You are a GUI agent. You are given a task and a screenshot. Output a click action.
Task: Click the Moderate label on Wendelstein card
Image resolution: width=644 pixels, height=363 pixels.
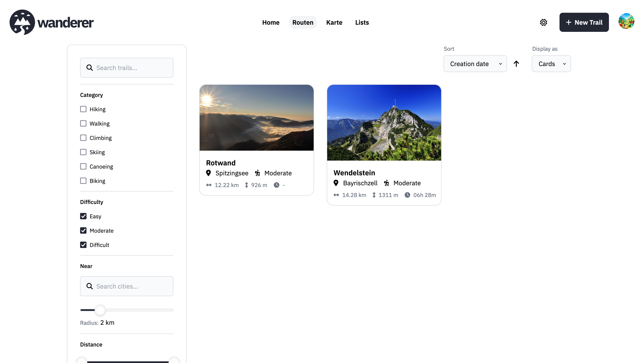tap(407, 183)
